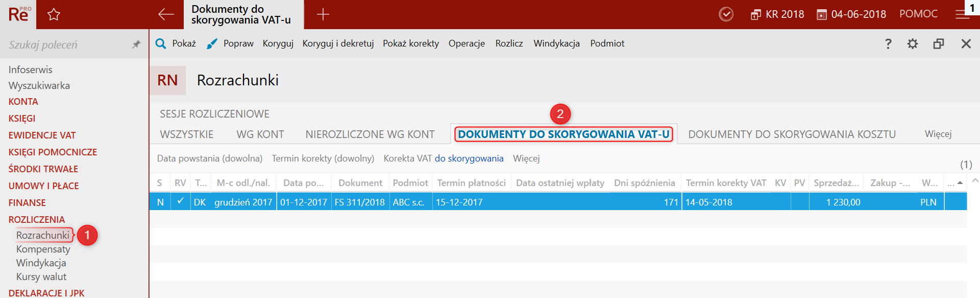Open NIEROZLICZONE WG KONT tab
The width and height of the screenshot is (980, 298).
tap(370, 134)
